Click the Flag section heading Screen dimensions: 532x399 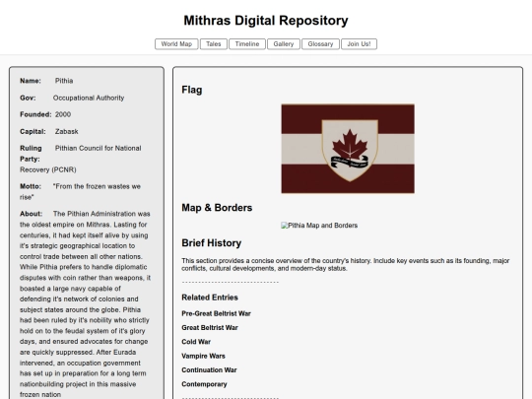coord(192,90)
